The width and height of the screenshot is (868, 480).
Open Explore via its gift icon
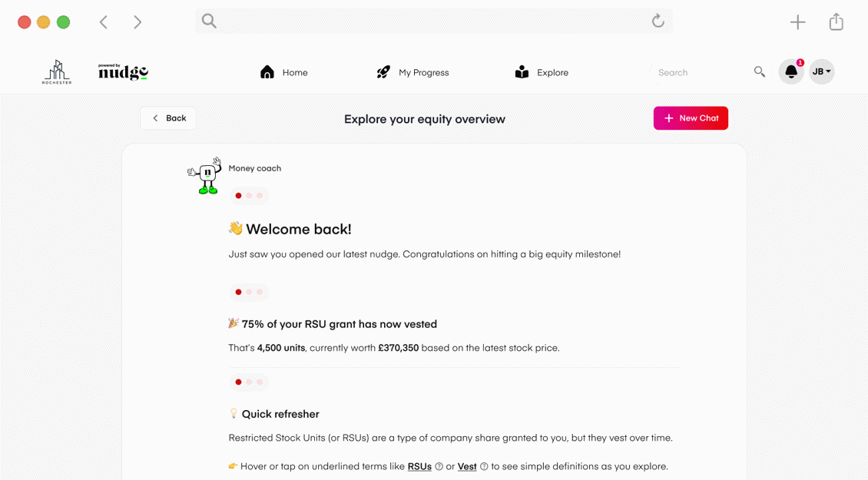pos(522,71)
